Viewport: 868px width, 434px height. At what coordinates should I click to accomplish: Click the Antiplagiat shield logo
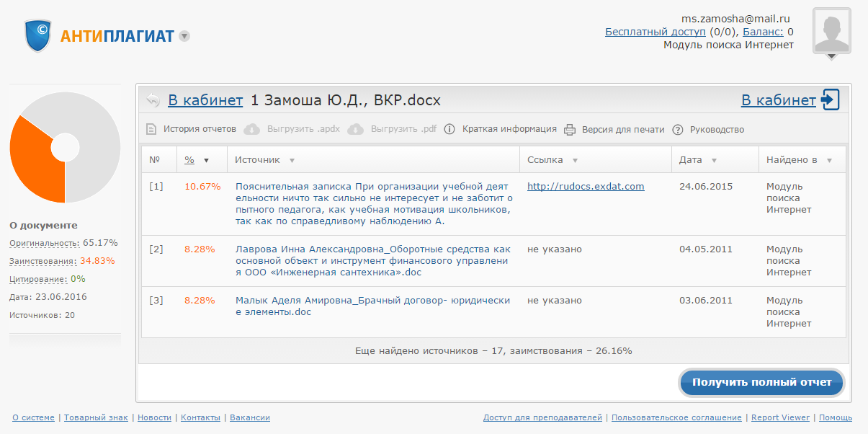tap(38, 35)
